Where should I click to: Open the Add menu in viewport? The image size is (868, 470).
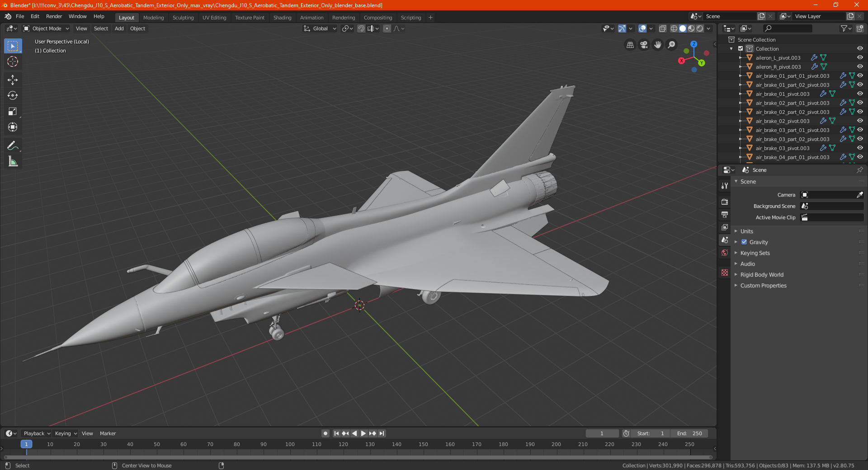(x=119, y=28)
